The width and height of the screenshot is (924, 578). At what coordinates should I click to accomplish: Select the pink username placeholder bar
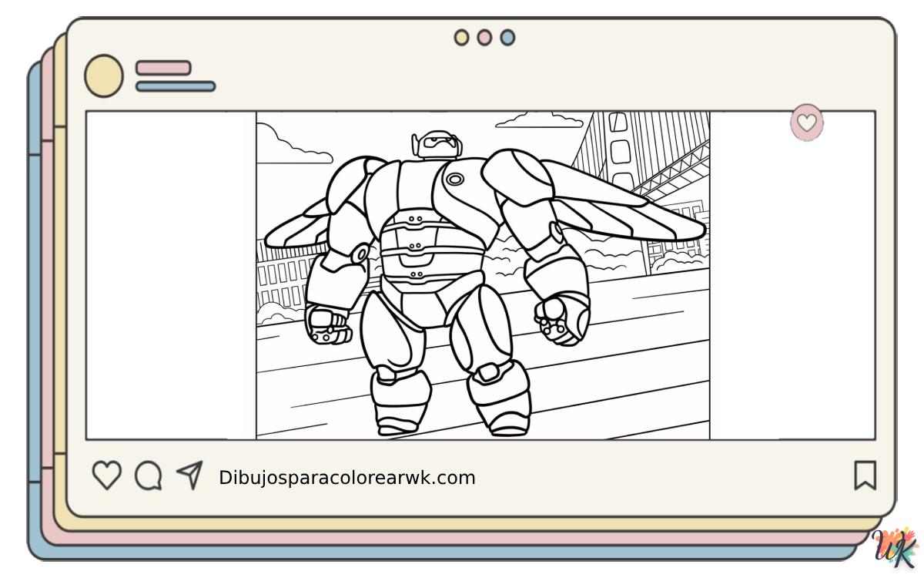point(163,68)
